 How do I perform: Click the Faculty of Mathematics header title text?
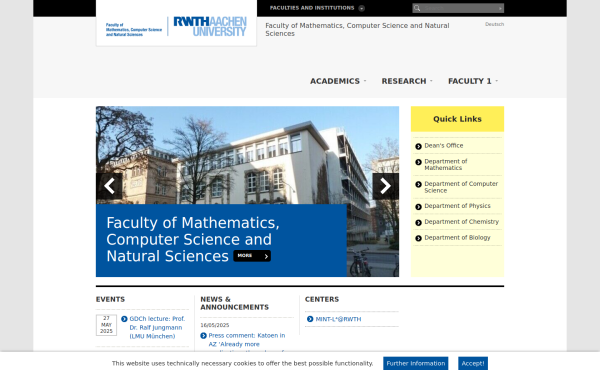(x=357, y=29)
